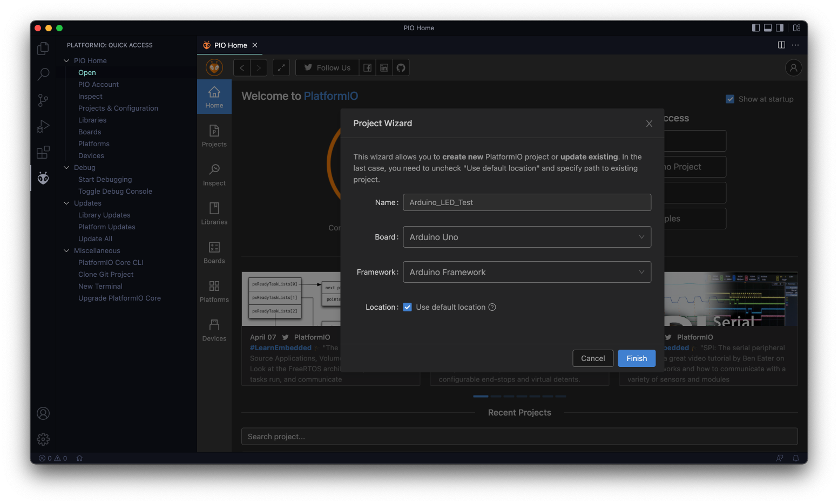Open the Projects tab in PIO sidebar

pyautogui.click(x=214, y=136)
